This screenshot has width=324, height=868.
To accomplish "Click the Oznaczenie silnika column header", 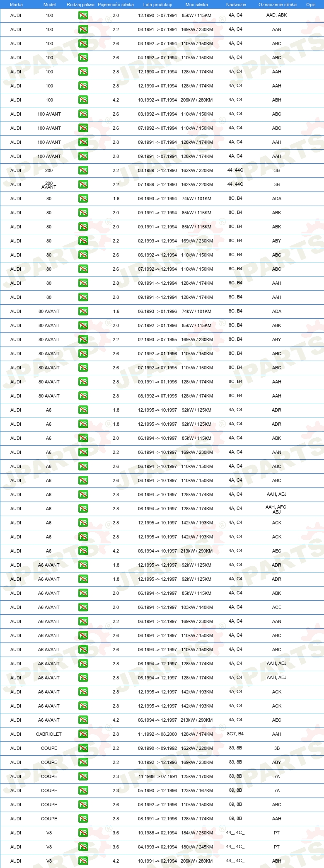I will tap(278, 5).
